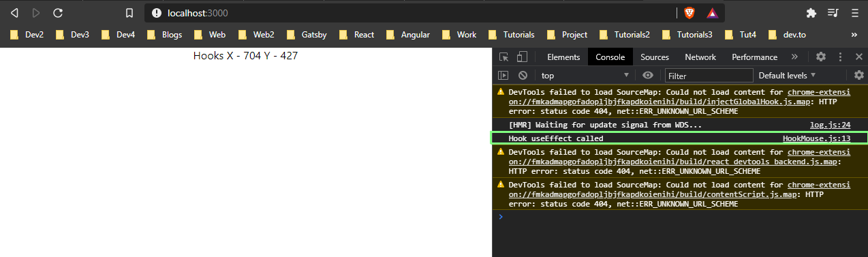Clear the console output
Image resolution: width=868 pixels, height=257 pixels.
(523, 75)
